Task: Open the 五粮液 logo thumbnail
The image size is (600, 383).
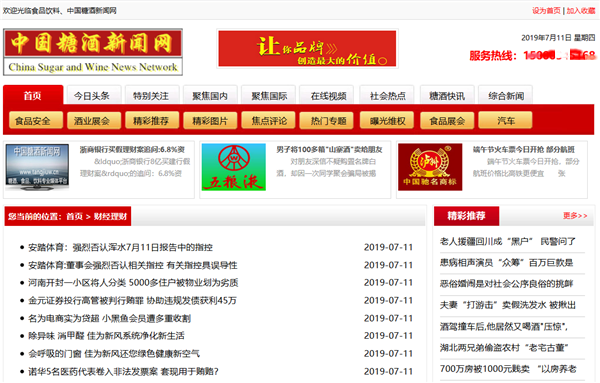Action: click(233, 167)
